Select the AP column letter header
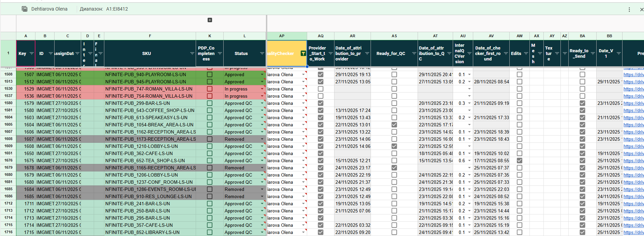This screenshot has height=236, width=644. pos(282,36)
